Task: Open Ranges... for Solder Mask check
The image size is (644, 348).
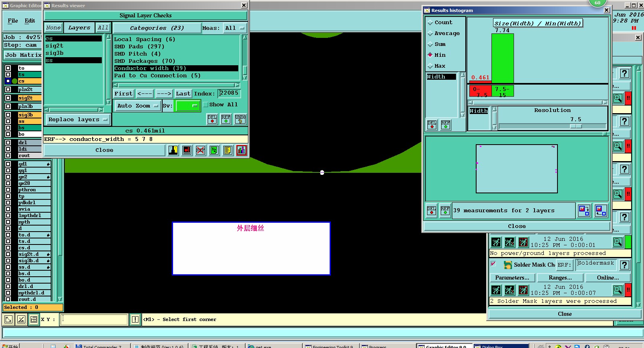Action: [x=560, y=278]
